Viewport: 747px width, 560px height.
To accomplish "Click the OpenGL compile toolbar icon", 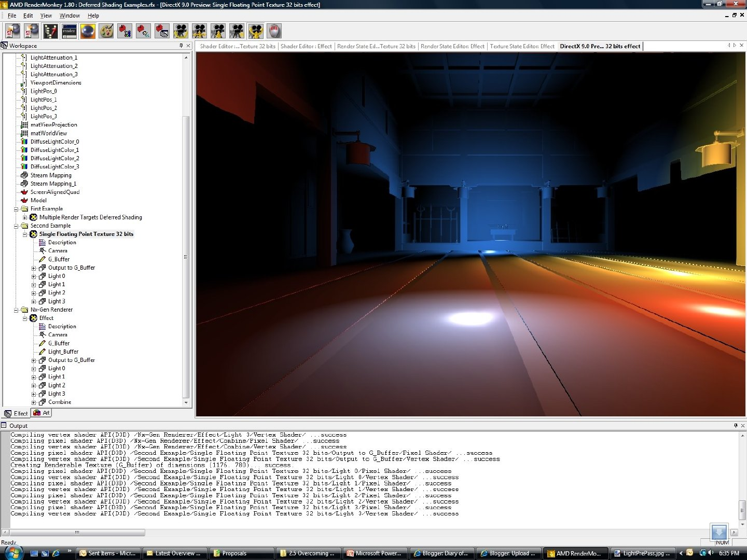I will (143, 31).
